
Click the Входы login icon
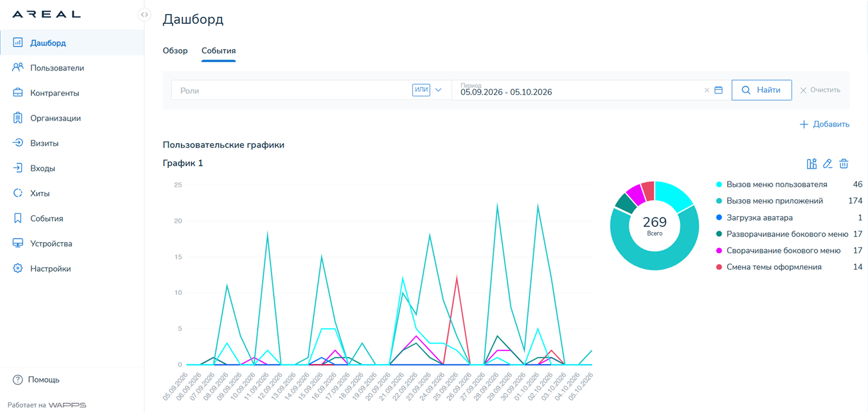[18, 168]
